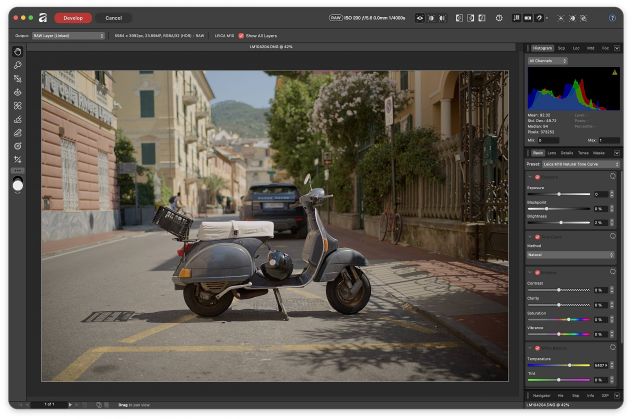Click the Saturation slider handle
Viewport: 632px width, 419px height.
[x=569, y=319]
